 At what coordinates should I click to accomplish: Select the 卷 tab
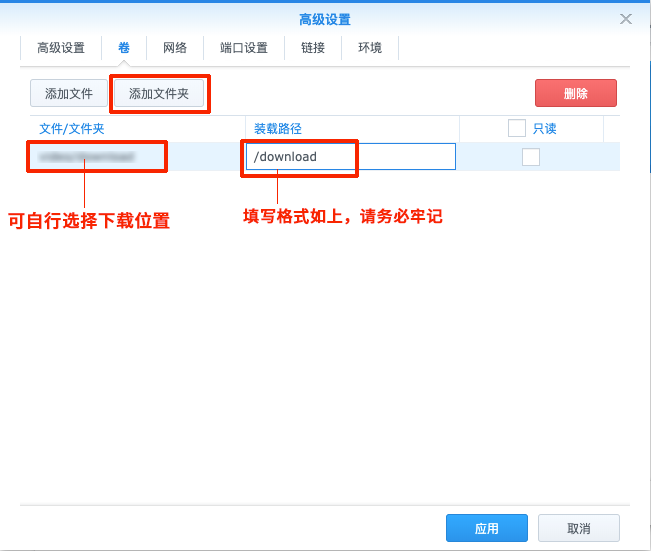click(124, 48)
